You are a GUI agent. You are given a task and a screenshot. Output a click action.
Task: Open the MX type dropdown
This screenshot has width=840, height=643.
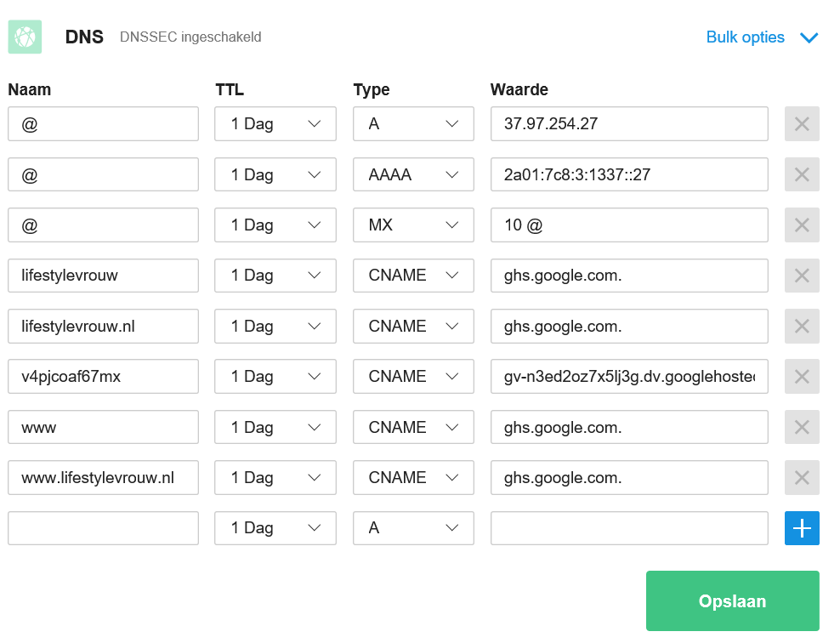[x=413, y=225]
